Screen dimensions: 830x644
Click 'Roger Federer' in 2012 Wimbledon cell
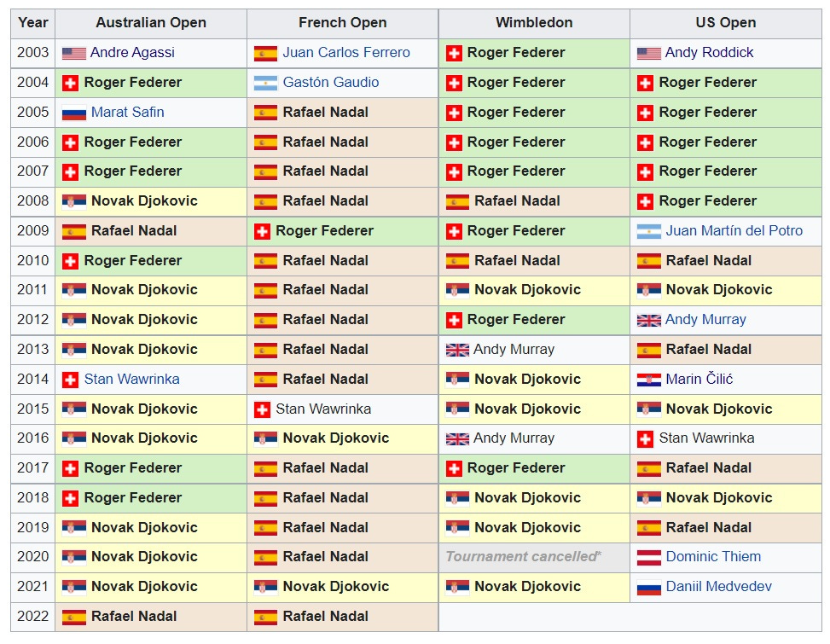[x=516, y=320]
